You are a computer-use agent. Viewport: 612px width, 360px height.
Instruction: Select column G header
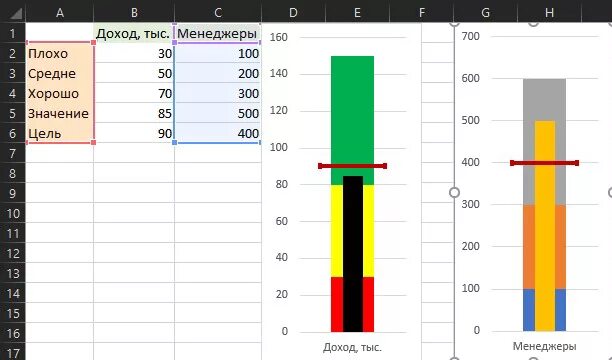(485, 13)
